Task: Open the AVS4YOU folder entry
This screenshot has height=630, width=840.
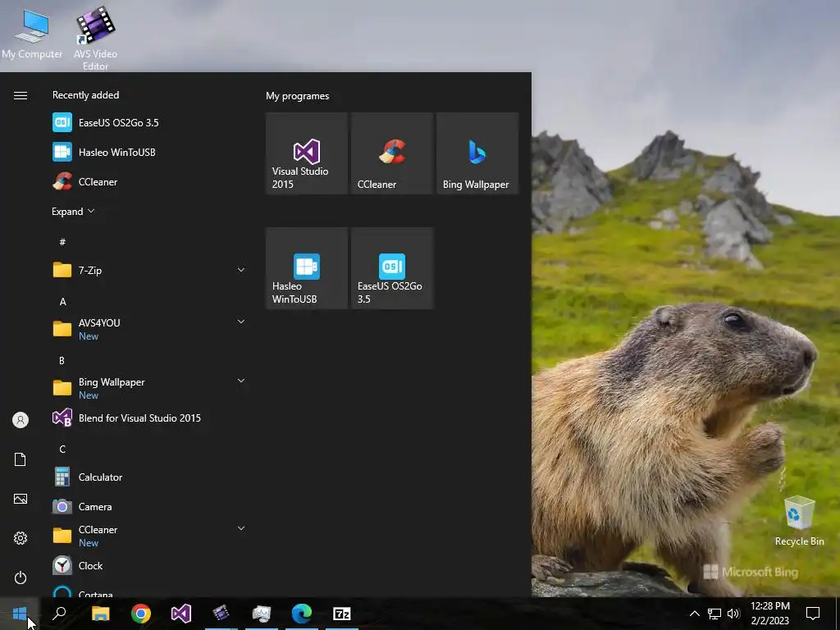Action: (x=148, y=329)
